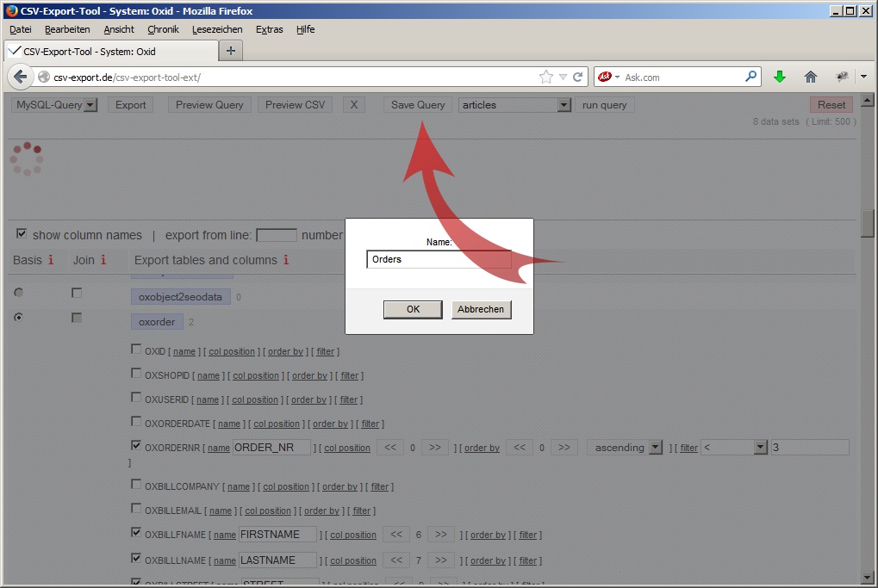Screen dimensions: 878x588
Task: Click the browser back arrow button
Action: tap(20, 77)
